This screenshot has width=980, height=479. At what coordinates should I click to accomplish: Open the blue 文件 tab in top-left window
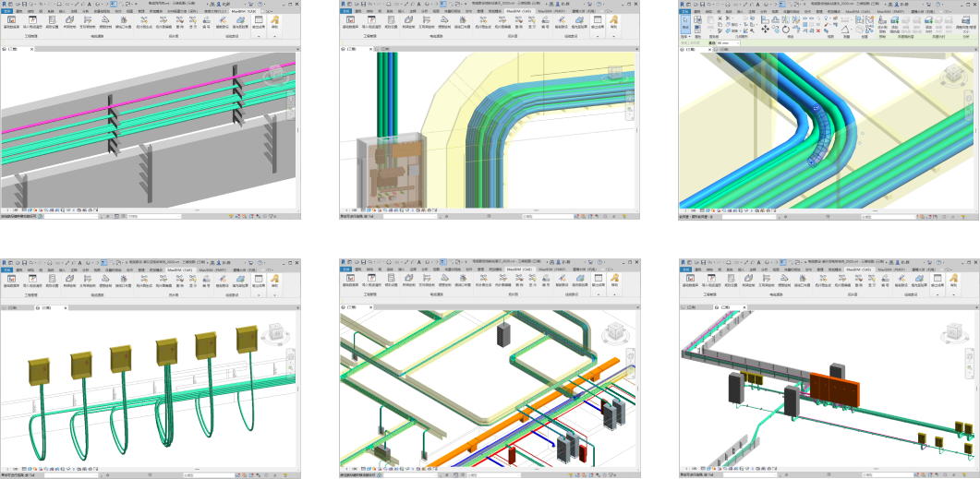point(7,11)
